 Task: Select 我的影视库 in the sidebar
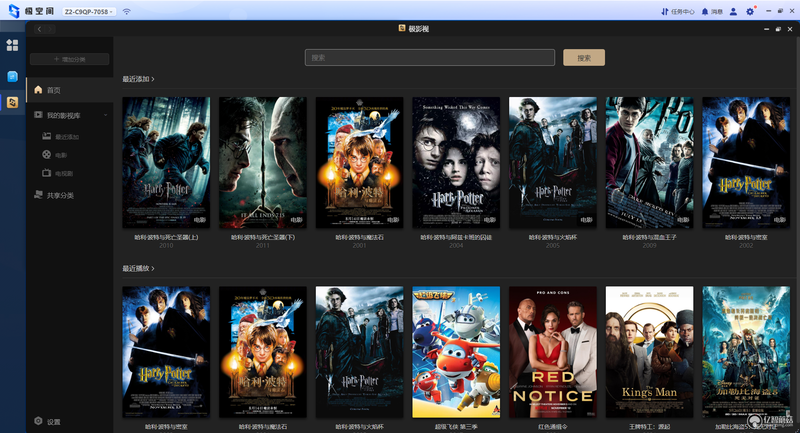[64, 115]
